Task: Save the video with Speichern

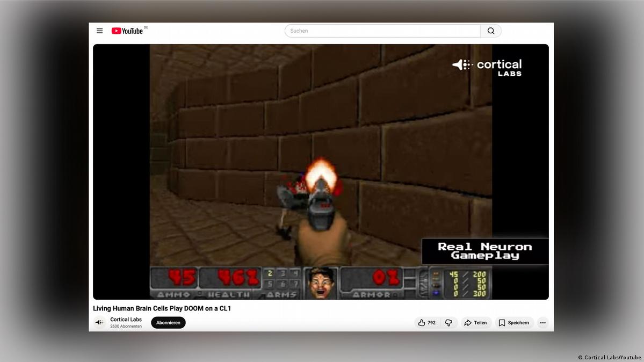Action: pos(514,323)
